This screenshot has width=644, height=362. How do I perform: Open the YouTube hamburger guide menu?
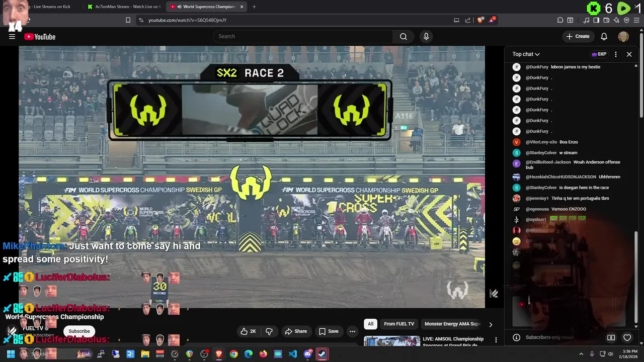(12, 36)
